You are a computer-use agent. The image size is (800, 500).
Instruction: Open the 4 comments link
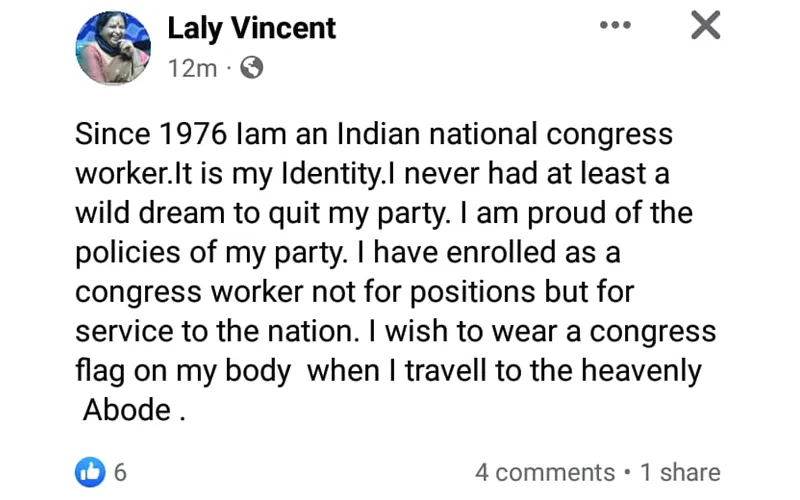pos(545,472)
